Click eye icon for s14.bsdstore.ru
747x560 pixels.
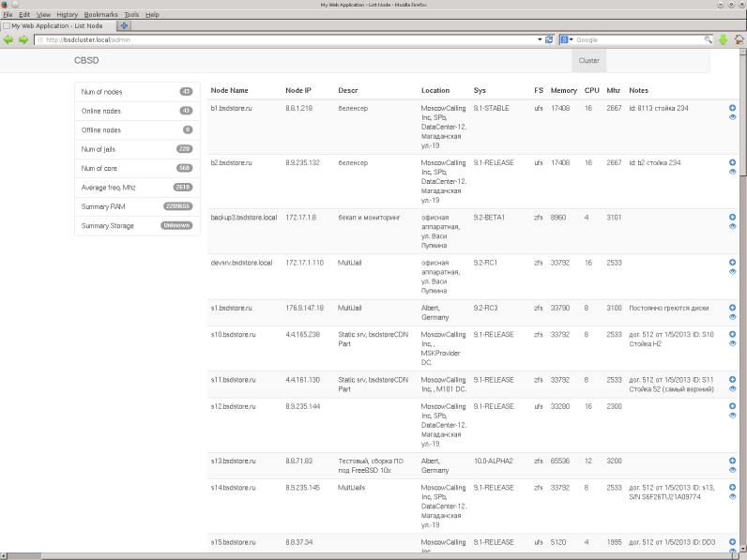[732, 496]
